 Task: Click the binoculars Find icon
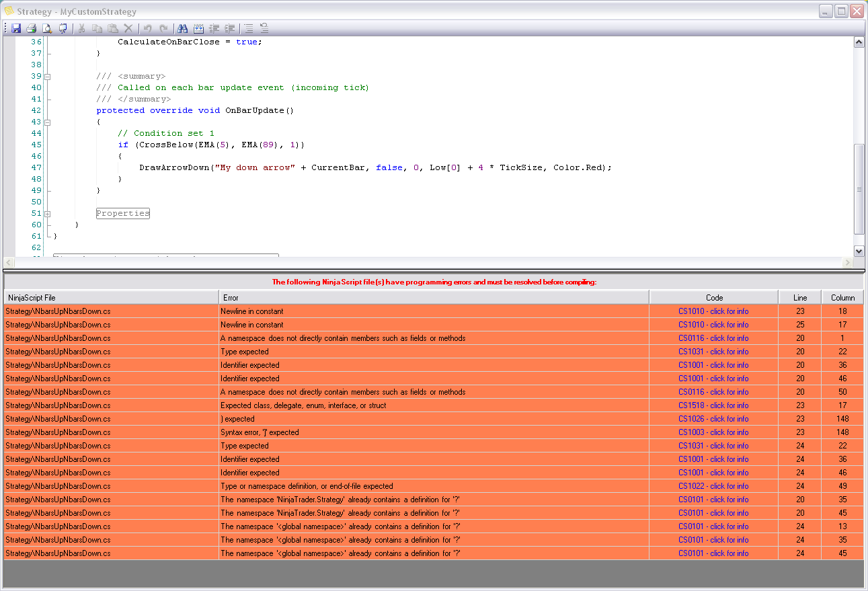[182, 28]
